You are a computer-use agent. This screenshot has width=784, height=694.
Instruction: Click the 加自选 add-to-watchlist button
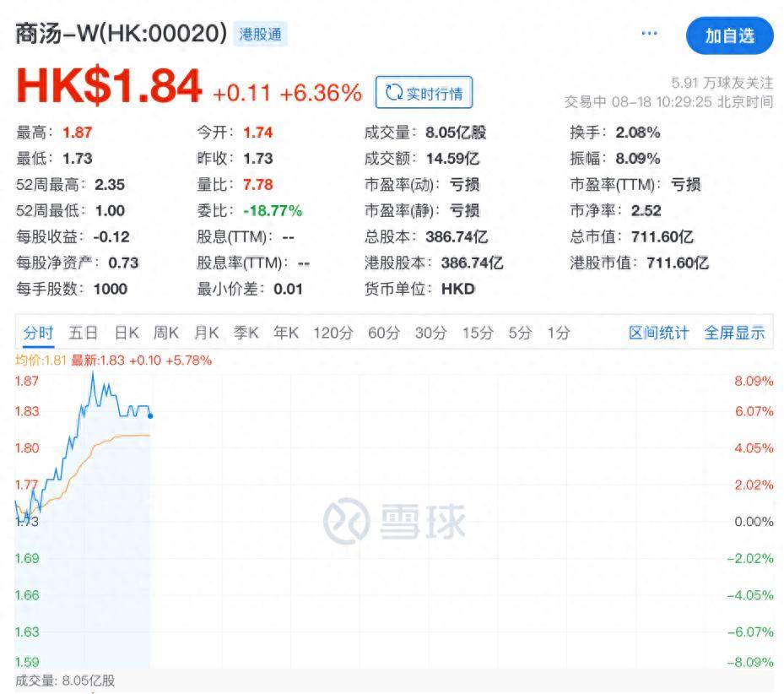click(x=729, y=35)
